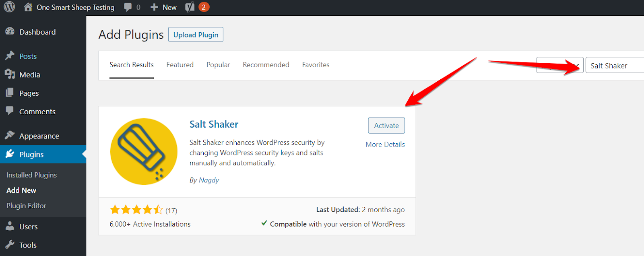Screen dimensions: 644x256
Task: Open the Dashboard menu
Action: [x=37, y=32]
